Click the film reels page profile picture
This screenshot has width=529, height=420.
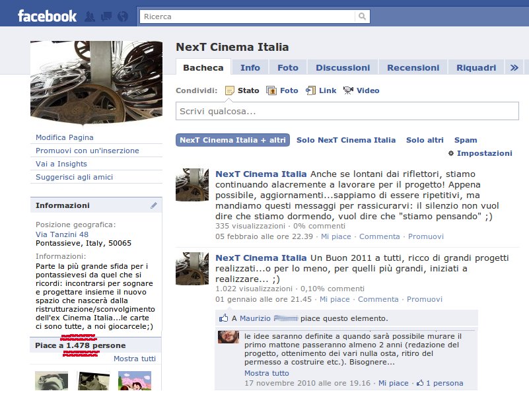96,82
